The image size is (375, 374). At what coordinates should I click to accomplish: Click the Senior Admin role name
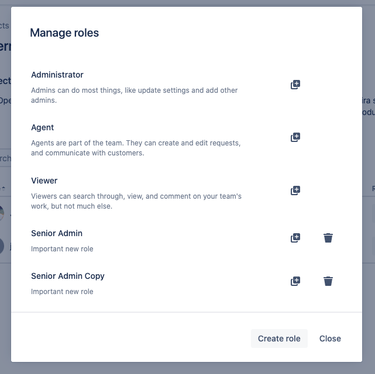click(57, 233)
